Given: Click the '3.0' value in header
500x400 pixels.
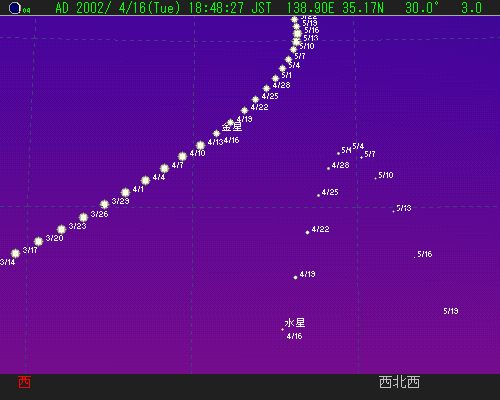Looking at the screenshot, I should [471, 8].
